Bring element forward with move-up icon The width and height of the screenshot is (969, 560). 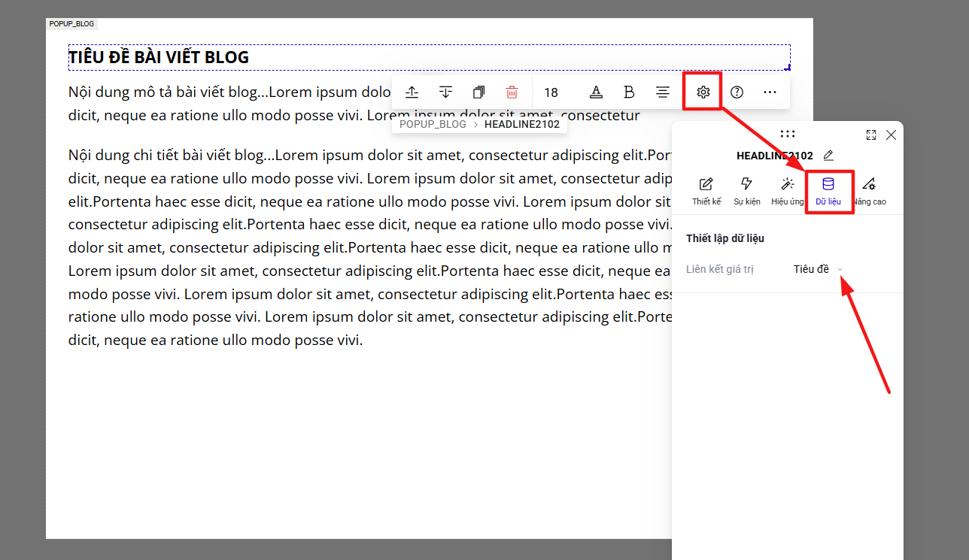[x=412, y=92]
